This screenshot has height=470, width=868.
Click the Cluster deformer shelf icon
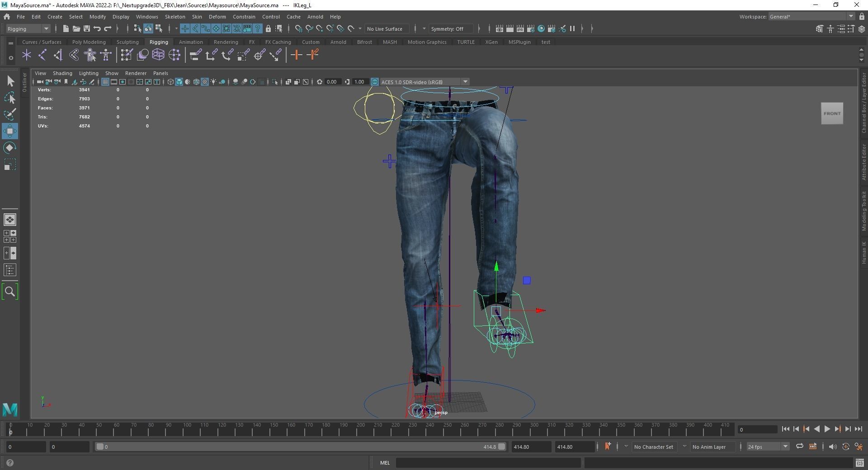(175, 55)
